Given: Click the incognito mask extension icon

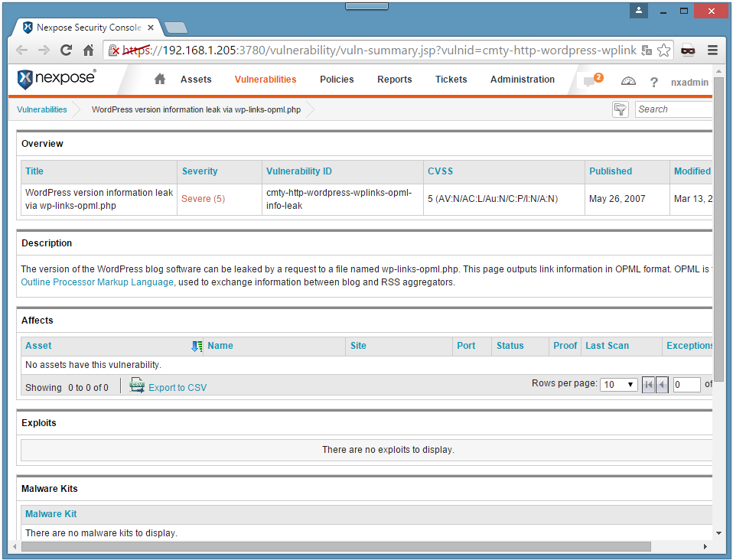Looking at the screenshot, I should tap(688, 50).
